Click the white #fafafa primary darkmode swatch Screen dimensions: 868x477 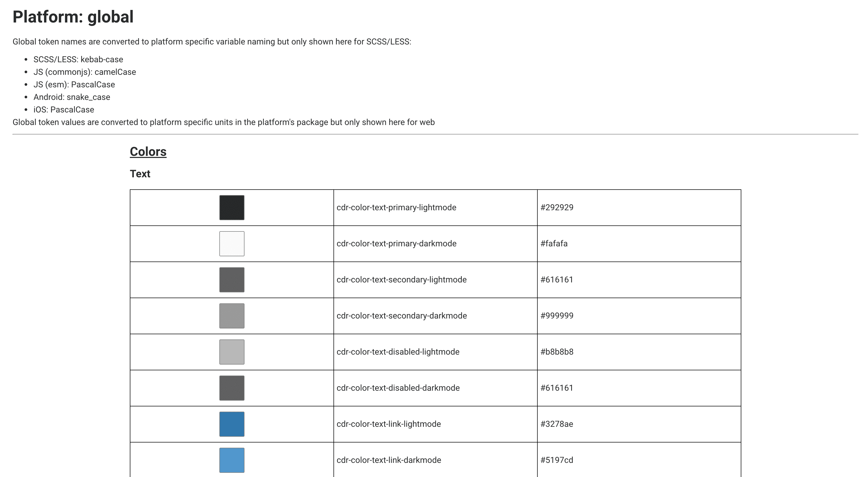tap(232, 243)
